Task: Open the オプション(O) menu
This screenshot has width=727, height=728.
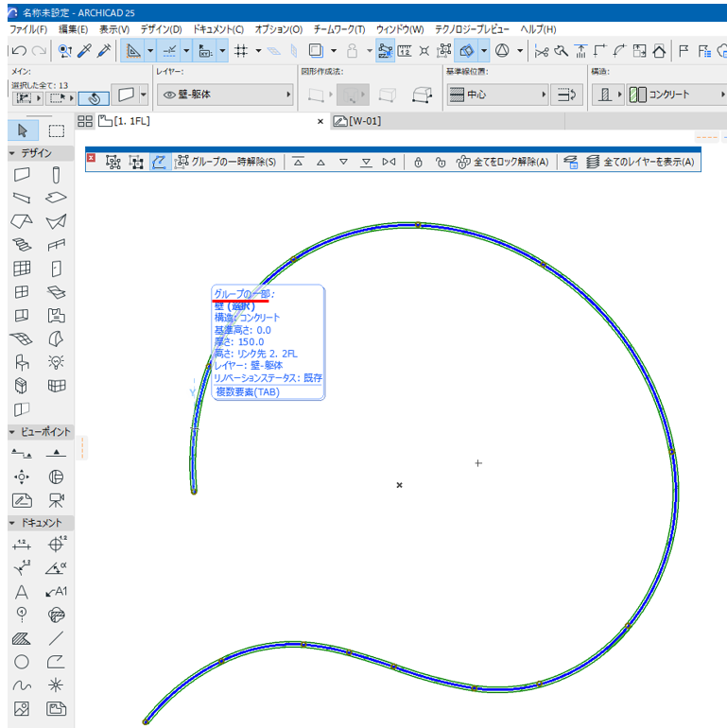Action: [279, 29]
